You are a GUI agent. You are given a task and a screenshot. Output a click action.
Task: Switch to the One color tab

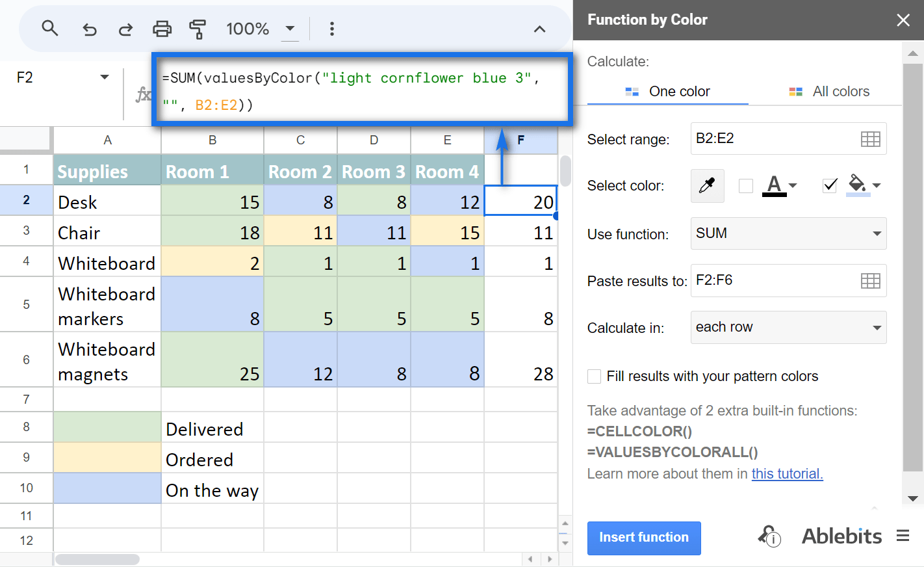[x=667, y=91]
